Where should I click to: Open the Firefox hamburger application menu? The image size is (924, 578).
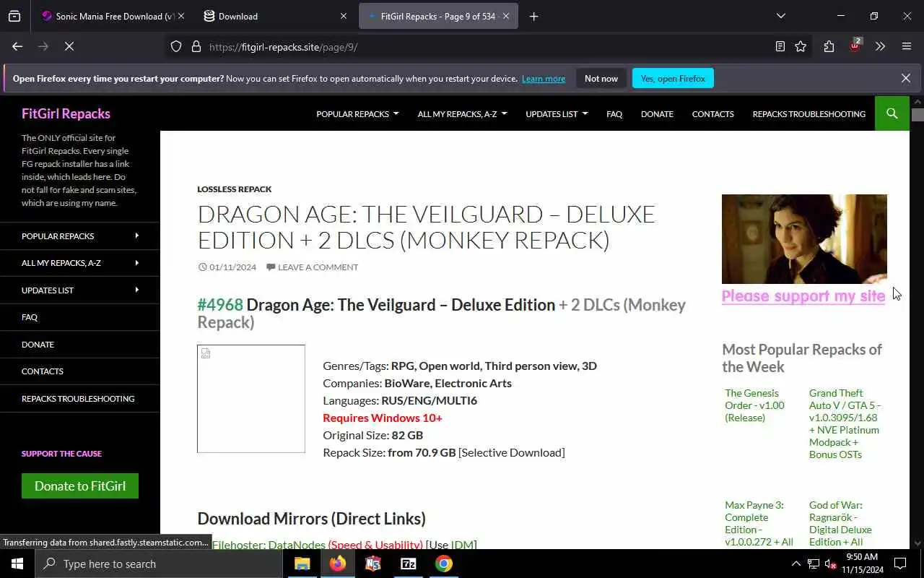tap(907, 46)
